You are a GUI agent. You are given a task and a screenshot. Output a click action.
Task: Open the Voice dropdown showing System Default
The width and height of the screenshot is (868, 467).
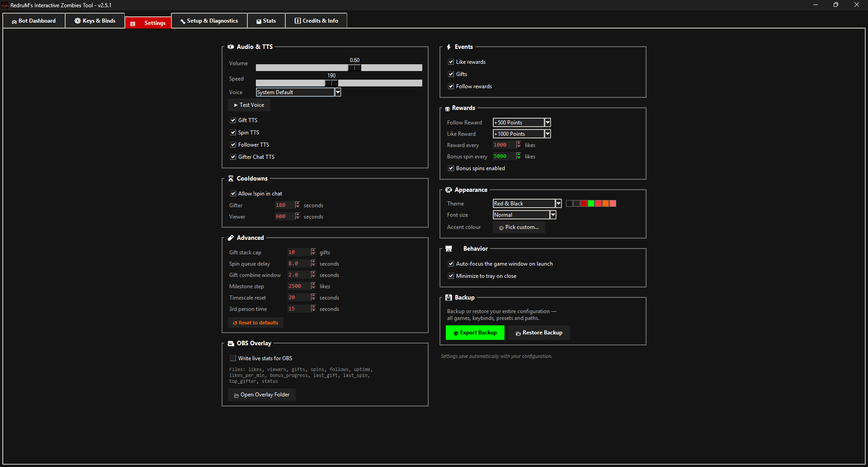coord(298,92)
